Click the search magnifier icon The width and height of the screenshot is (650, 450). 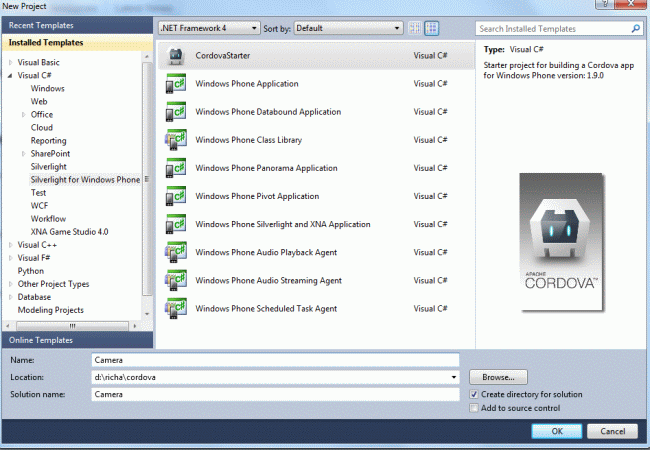pos(635,29)
